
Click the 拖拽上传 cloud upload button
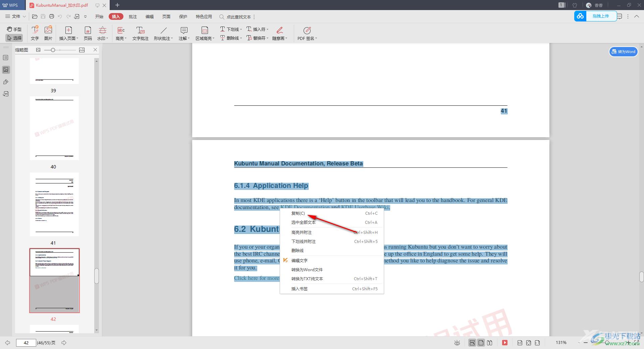point(596,16)
